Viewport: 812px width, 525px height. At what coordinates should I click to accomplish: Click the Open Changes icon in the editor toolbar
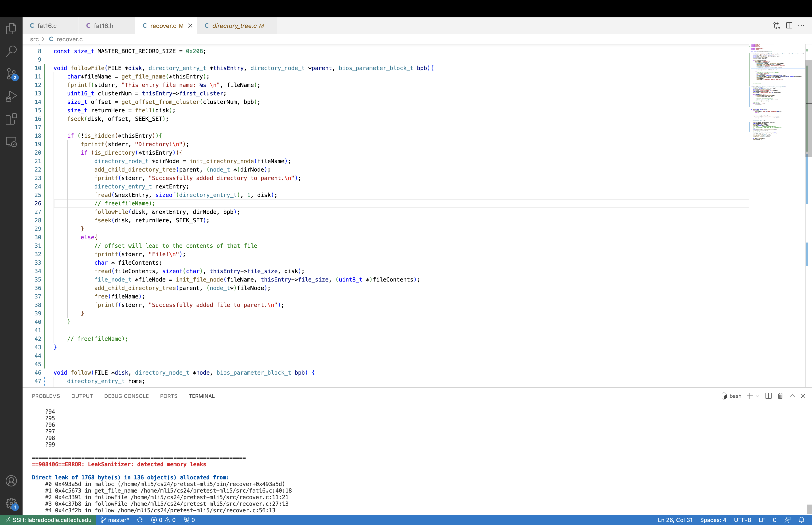[x=777, y=26]
